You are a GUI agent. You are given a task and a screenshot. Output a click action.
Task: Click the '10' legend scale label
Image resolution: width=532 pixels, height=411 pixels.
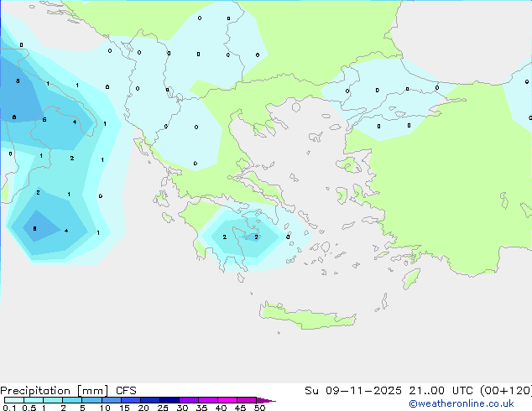pyautogui.click(x=105, y=408)
